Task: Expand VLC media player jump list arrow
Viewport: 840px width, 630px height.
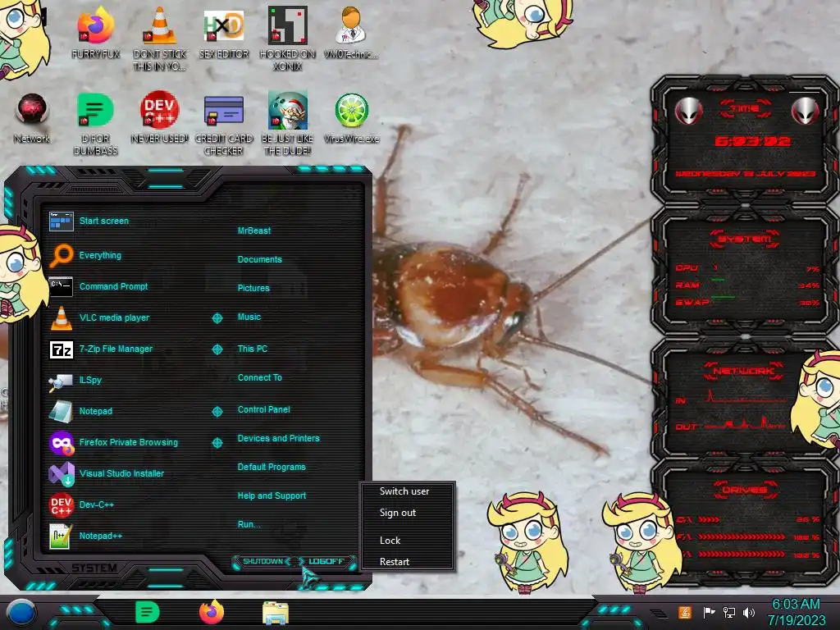Action: (x=217, y=318)
